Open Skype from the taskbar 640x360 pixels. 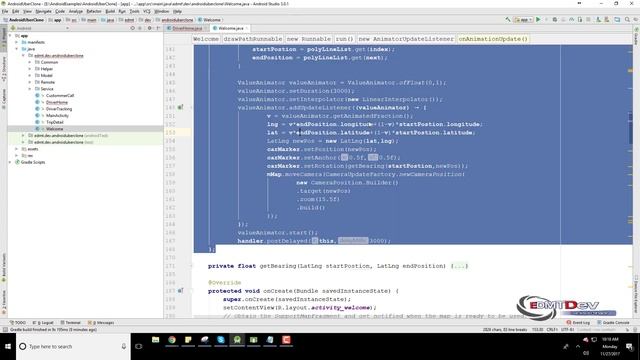click(221, 340)
